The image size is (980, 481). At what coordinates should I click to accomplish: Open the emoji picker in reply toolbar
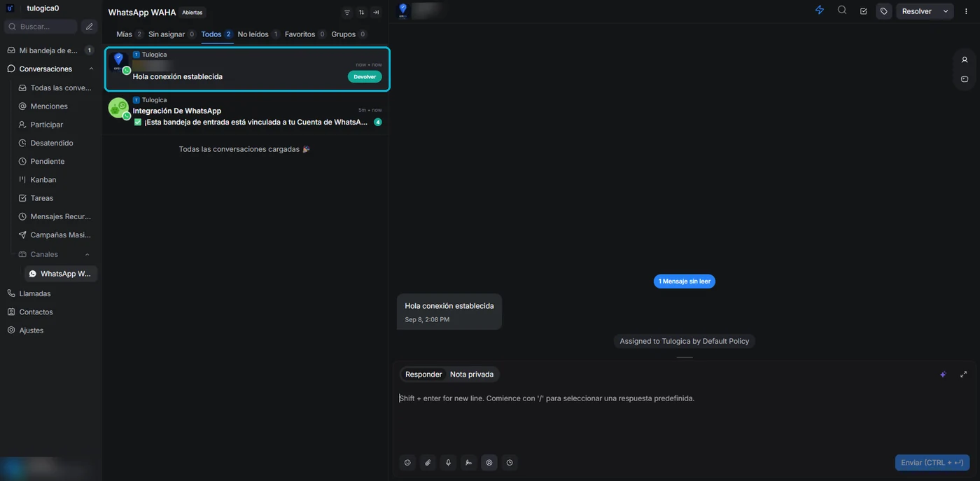point(407,463)
